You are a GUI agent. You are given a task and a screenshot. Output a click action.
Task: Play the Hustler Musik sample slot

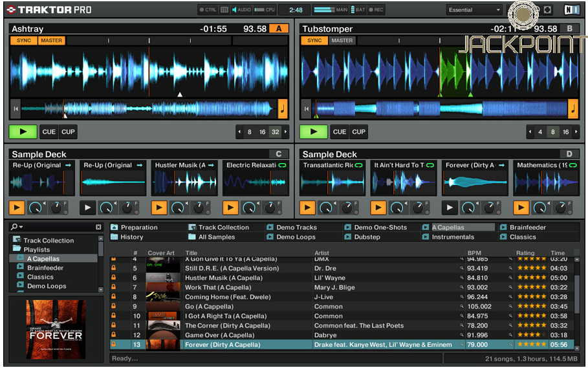point(159,208)
